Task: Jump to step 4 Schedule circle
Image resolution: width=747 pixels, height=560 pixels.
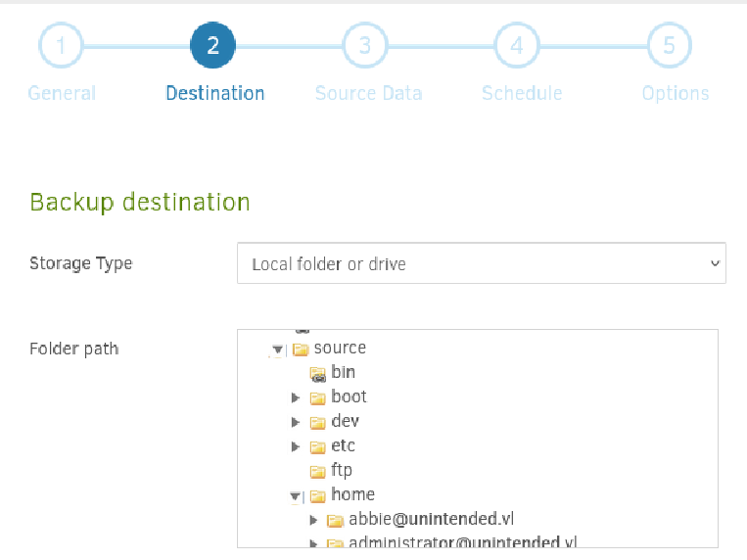Action: pos(517,45)
